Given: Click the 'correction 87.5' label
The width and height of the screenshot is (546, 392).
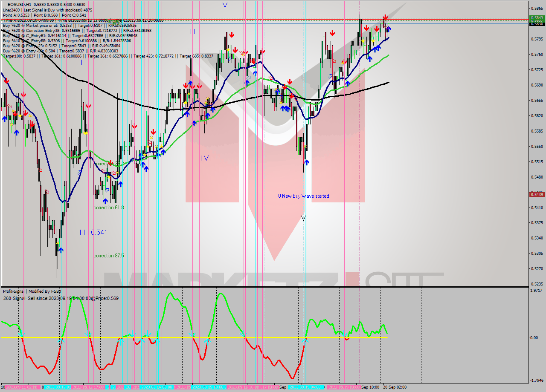Looking at the screenshot, I should 109,256.
